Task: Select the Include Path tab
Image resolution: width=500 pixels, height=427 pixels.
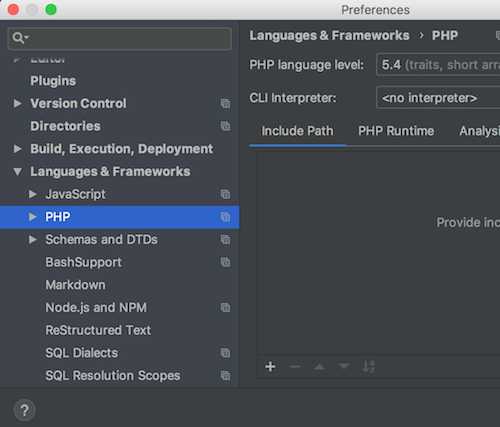Action: (x=297, y=131)
